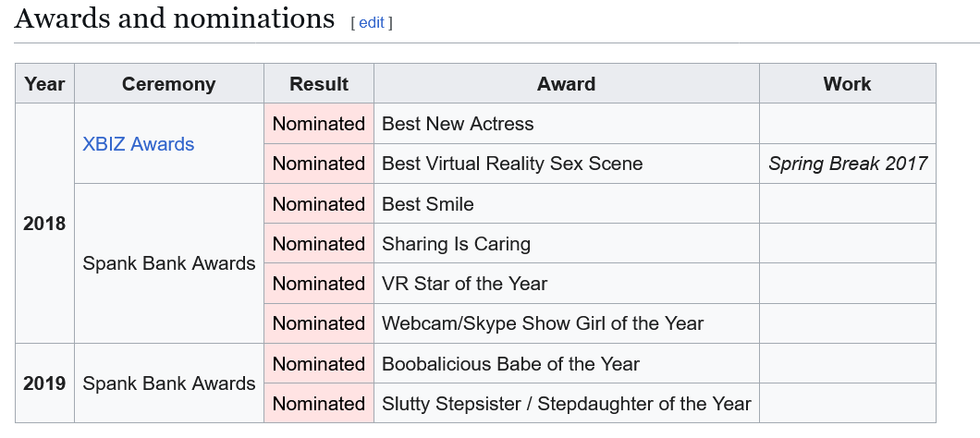Screen dimensions: 980x438
Task: Select the Best Smile award cell
Action: coord(428,204)
